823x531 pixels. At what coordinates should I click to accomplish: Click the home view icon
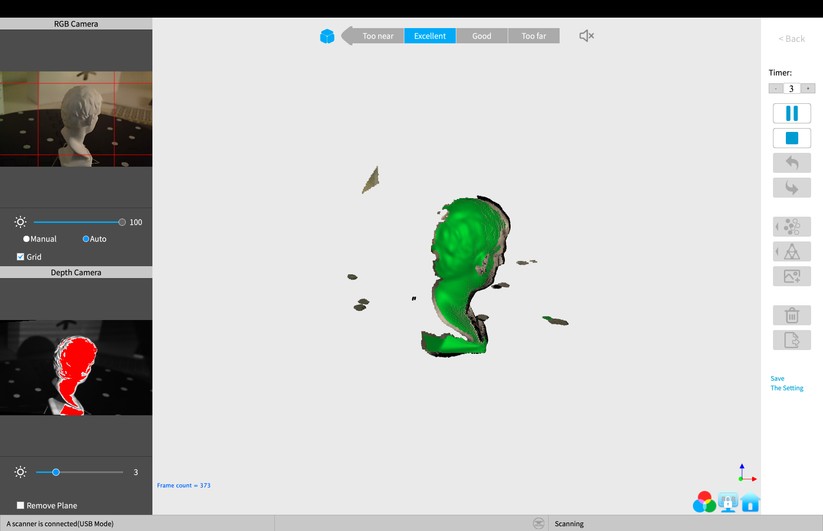click(x=750, y=503)
